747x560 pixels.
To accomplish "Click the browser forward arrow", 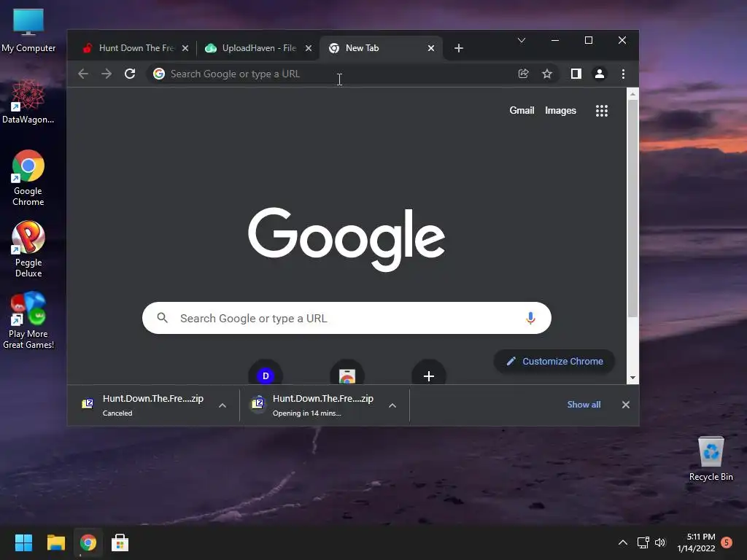I will tap(107, 74).
